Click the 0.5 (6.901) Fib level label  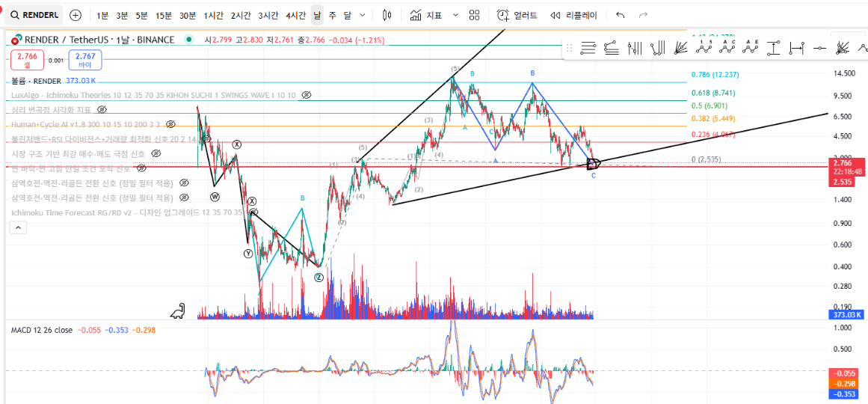709,105
